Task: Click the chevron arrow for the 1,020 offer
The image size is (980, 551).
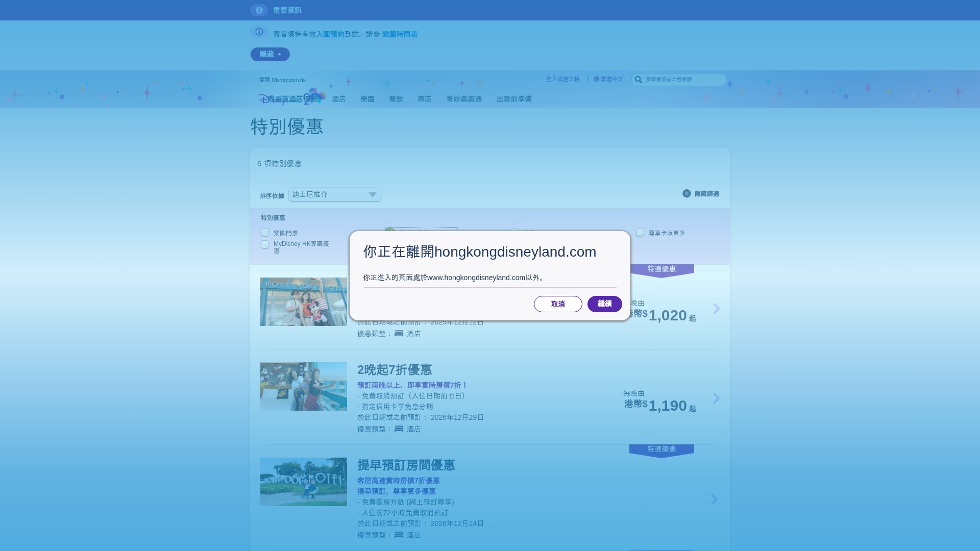Action: [716, 308]
